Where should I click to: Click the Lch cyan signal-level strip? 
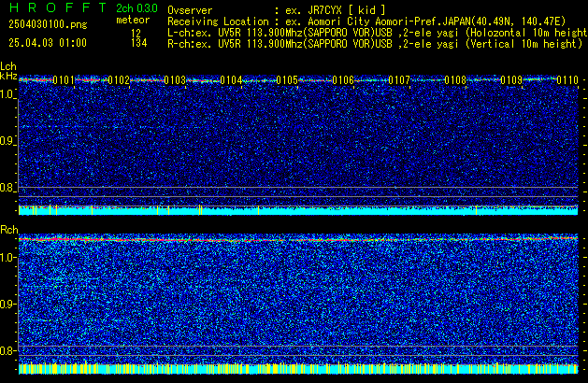pos(298,210)
